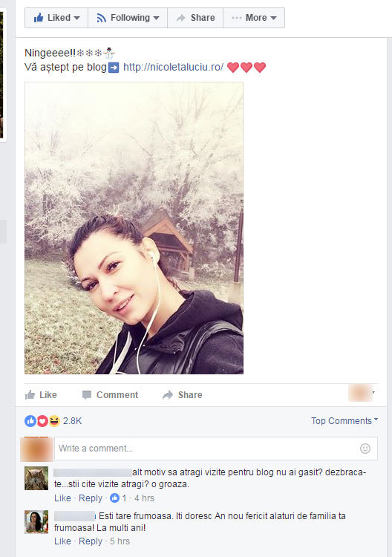Click the Comment speech bubble icon
This screenshot has width=392, height=557.
point(87,395)
